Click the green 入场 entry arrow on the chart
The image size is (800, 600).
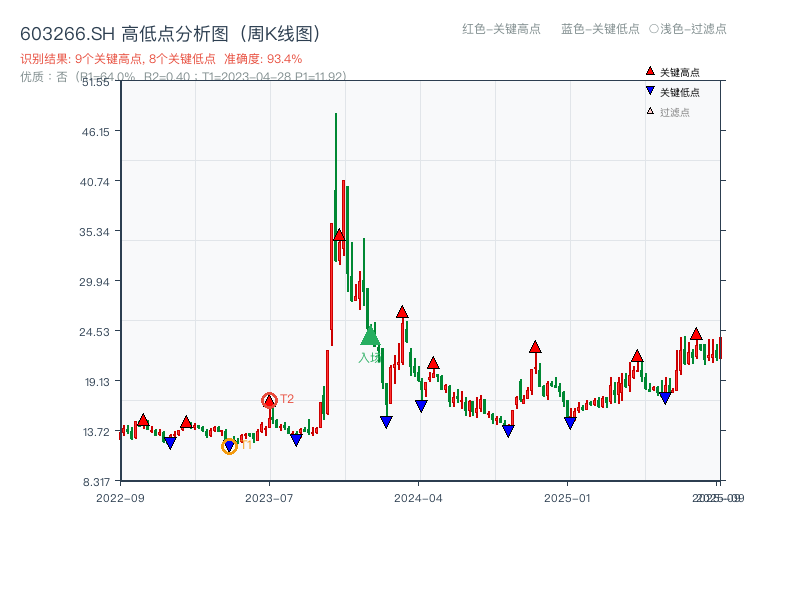click(371, 334)
